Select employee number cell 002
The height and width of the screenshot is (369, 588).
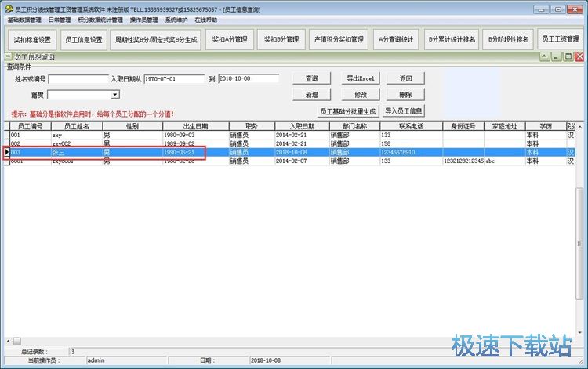(30, 143)
